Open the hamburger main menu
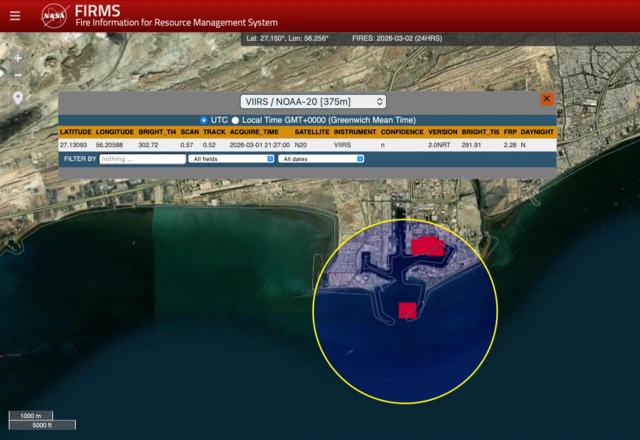Screen dimensions: 640x440 coord(15,16)
